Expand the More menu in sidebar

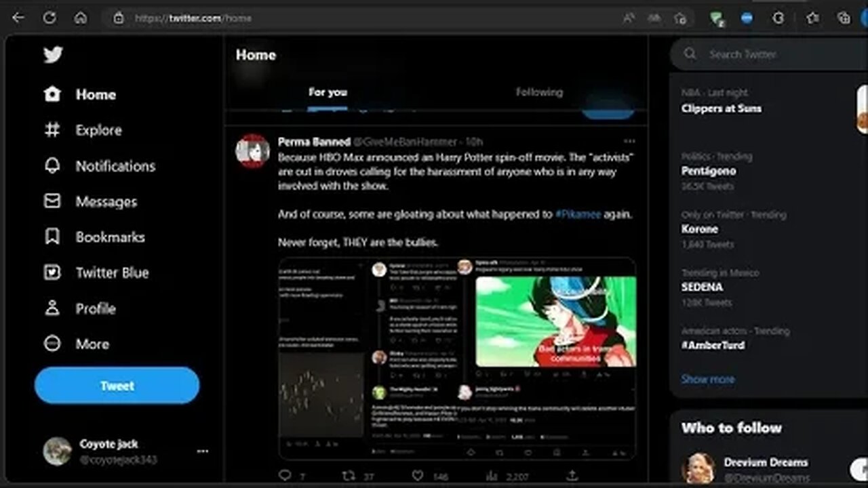[76, 344]
